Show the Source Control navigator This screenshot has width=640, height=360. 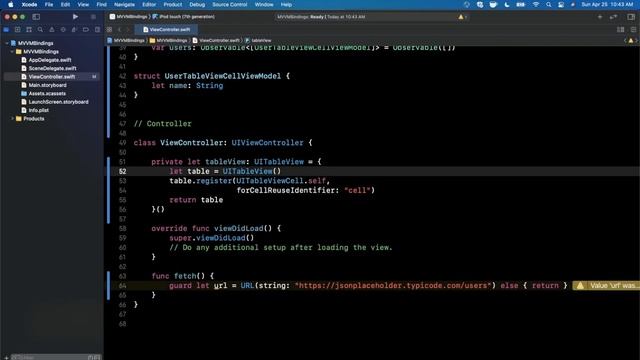pos(18,30)
